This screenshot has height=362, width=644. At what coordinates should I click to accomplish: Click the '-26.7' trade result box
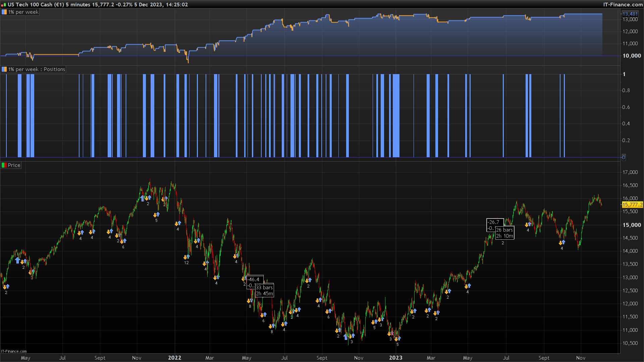coord(494,222)
